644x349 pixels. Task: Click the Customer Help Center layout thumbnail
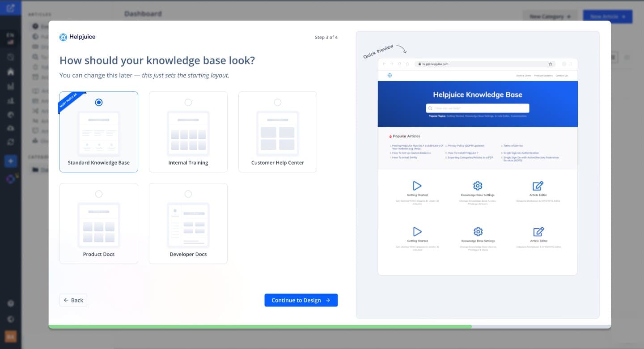pos(278,133)
